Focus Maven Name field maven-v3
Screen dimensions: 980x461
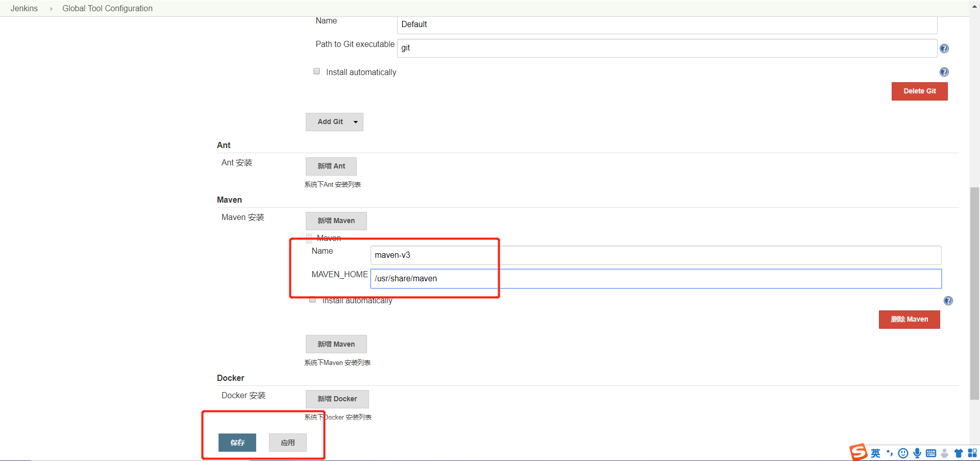pos(656,255)
